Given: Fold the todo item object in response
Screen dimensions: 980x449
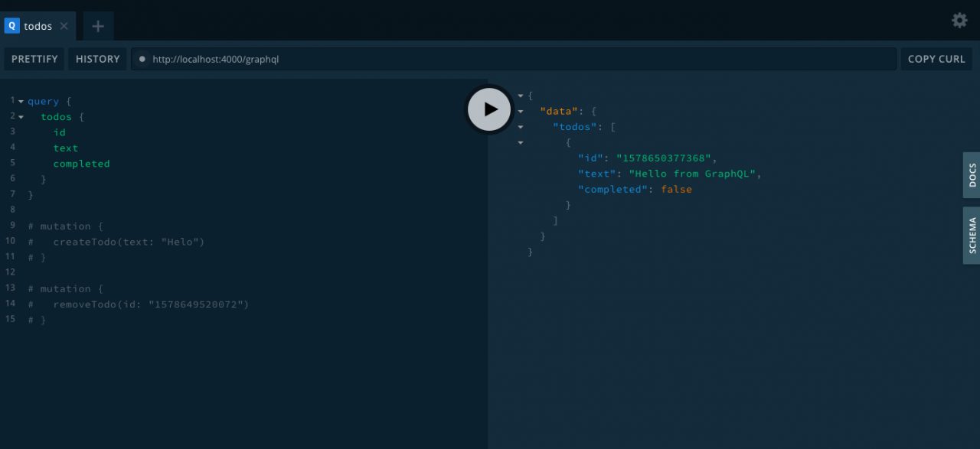Looking at the screenshot, I should (x=521, y=142).
